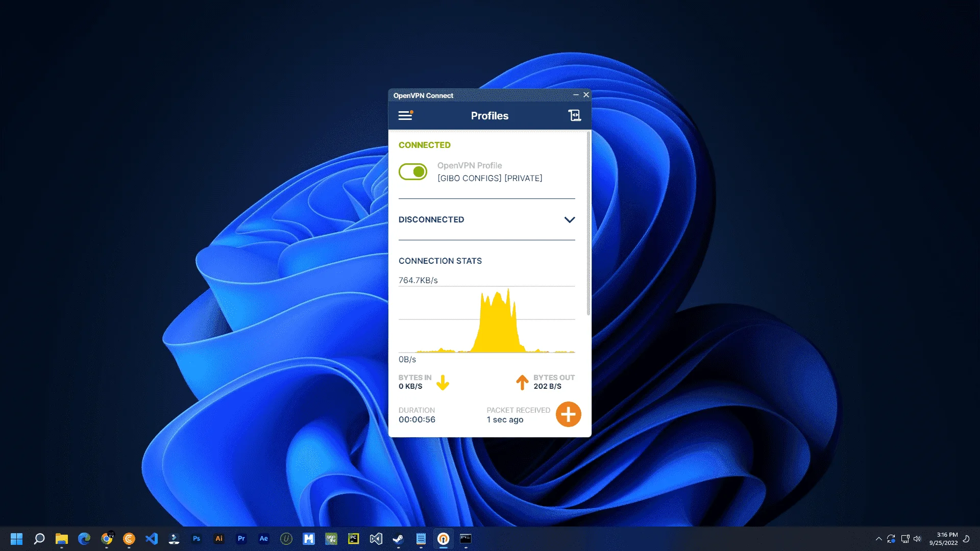Launch Premiere Pro from the taskbar

pos(241,539)
